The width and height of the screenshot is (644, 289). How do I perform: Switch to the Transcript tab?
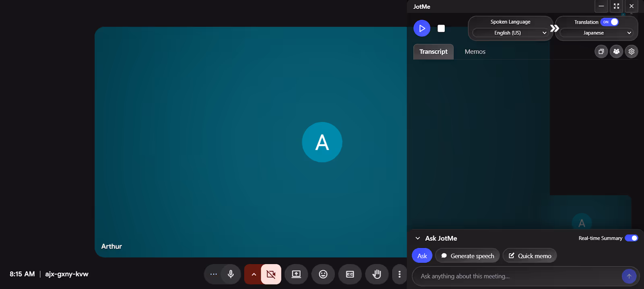[433, 52]
